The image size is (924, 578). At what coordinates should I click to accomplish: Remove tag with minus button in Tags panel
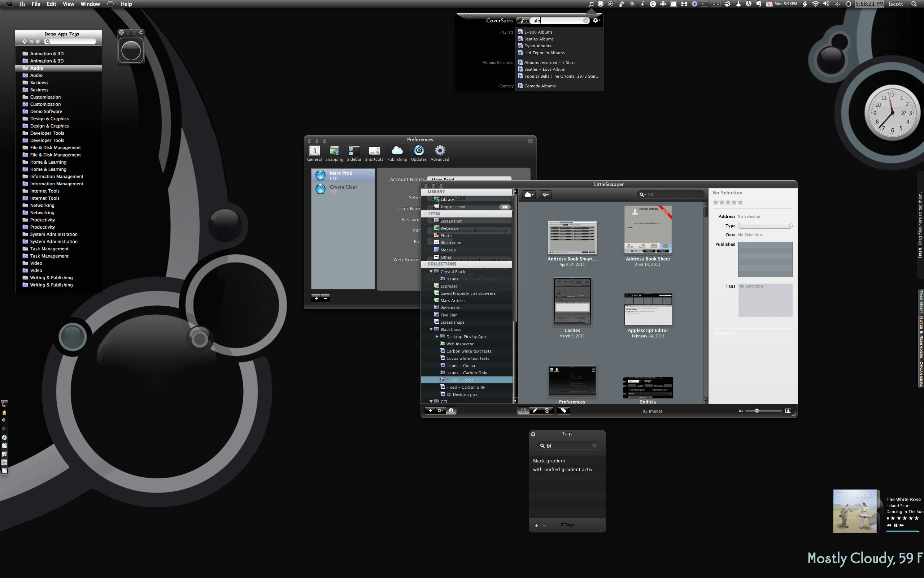pos(544,525)
